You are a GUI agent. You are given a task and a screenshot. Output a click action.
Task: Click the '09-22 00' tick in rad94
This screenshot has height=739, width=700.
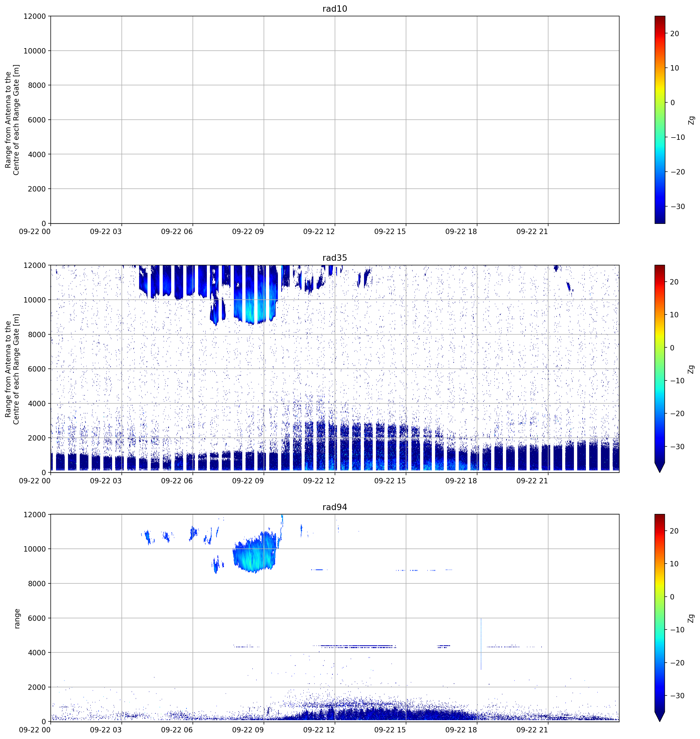coord(35,730)
